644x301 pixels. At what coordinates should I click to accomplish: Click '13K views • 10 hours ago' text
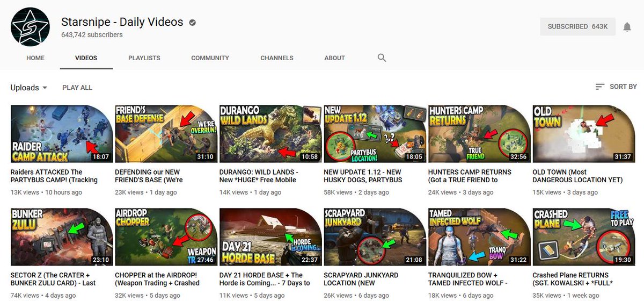47,192
